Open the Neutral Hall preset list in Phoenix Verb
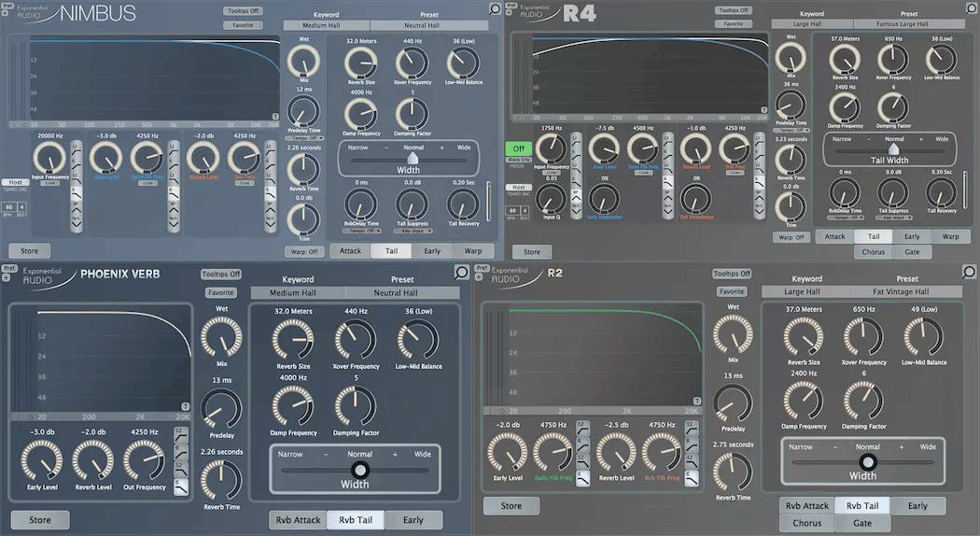The height and width of the screenshot is (536, 980). (402, 292)
